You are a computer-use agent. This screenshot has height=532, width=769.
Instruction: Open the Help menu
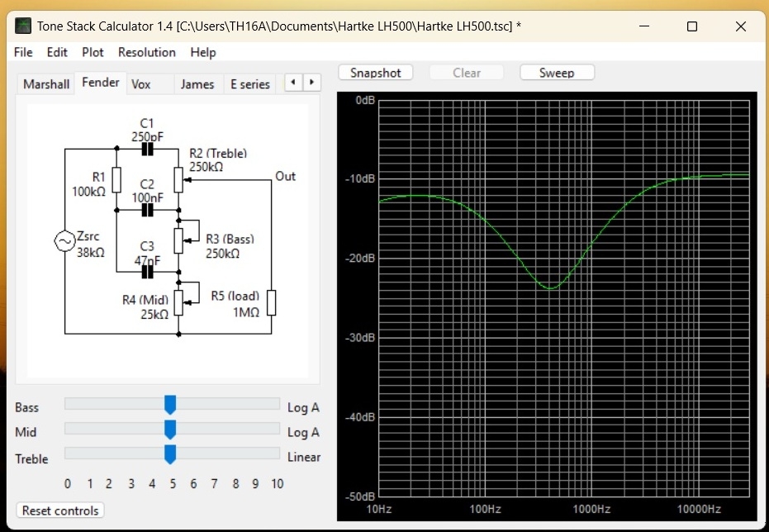pos(203,52)
